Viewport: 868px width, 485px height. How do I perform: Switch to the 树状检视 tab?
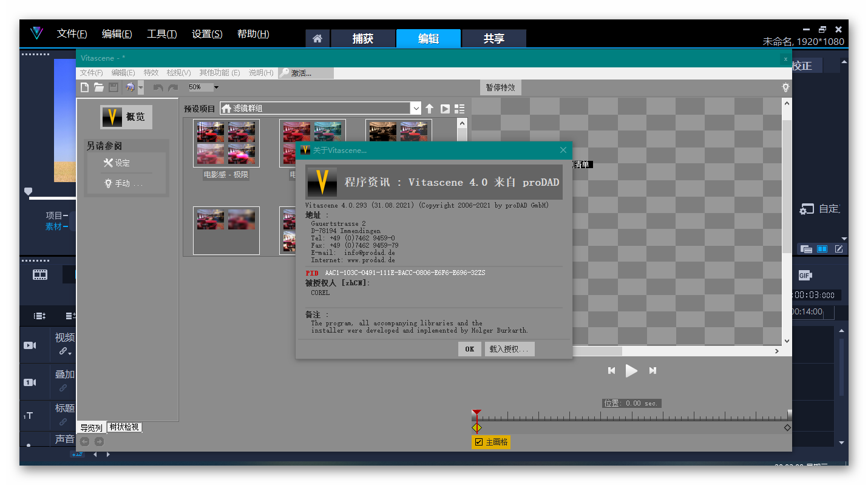click(x=124, y=427)
